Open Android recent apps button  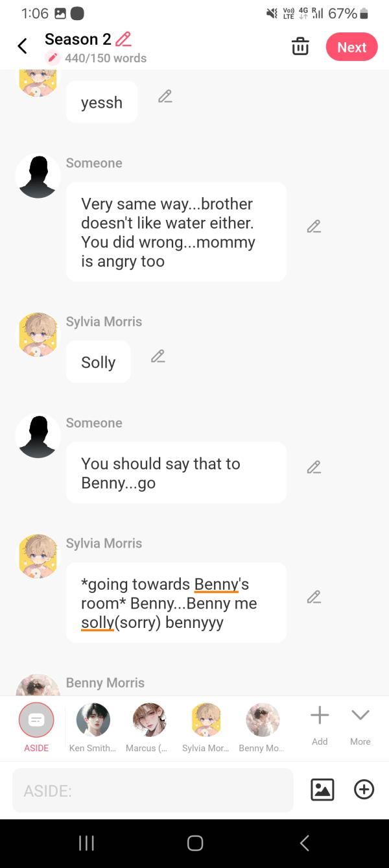[86, 843]
